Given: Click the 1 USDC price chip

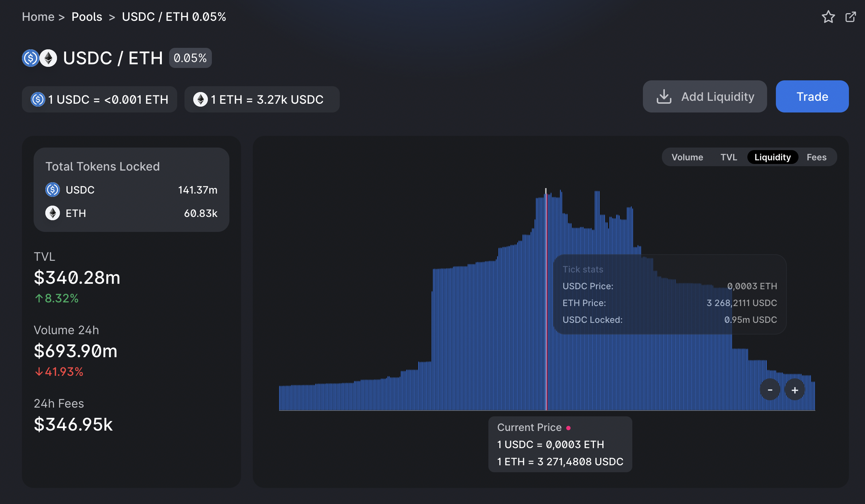Looking at the screenshot, I should click(99, 99).
